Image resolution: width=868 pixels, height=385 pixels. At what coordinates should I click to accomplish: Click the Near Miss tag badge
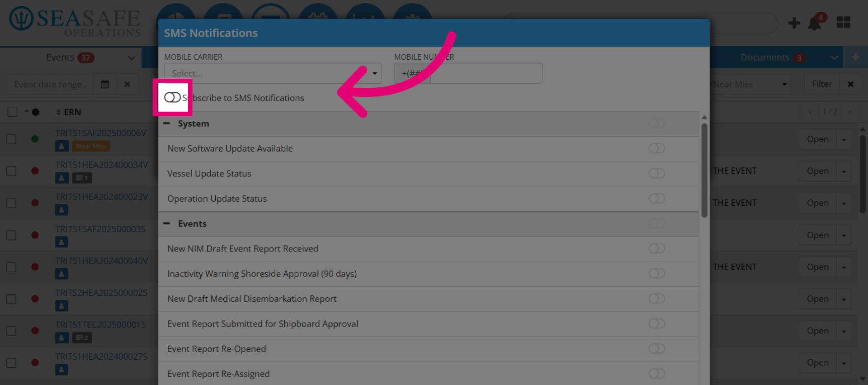[x=91, y=146]
